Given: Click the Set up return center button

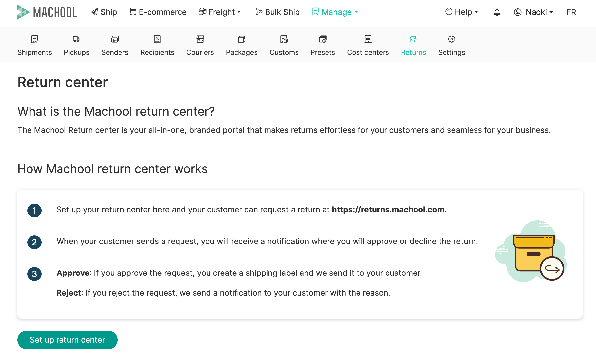Looking at the screenshot, I should (67, 340).
